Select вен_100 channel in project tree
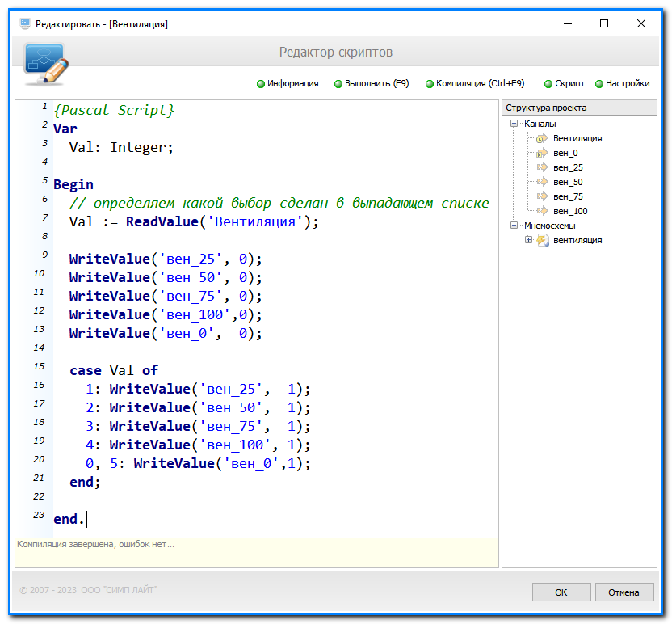Viewport: 672px width, 624px height. (x=570, y=212)
